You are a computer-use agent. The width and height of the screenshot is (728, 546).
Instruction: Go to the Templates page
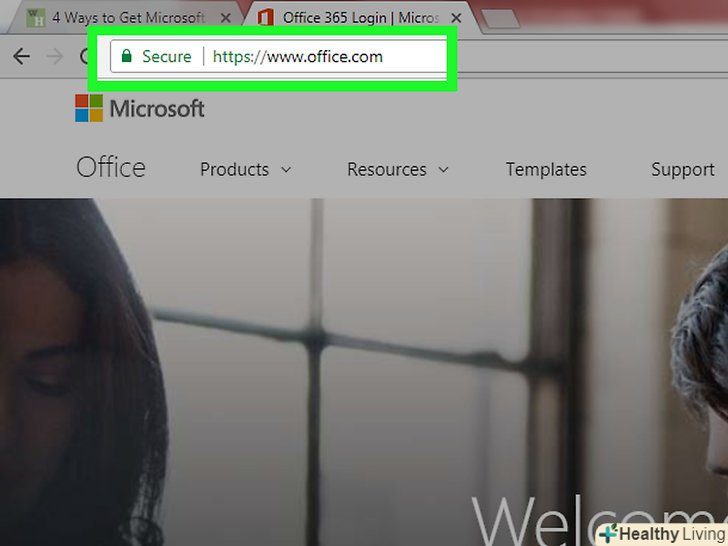point(546,169)
